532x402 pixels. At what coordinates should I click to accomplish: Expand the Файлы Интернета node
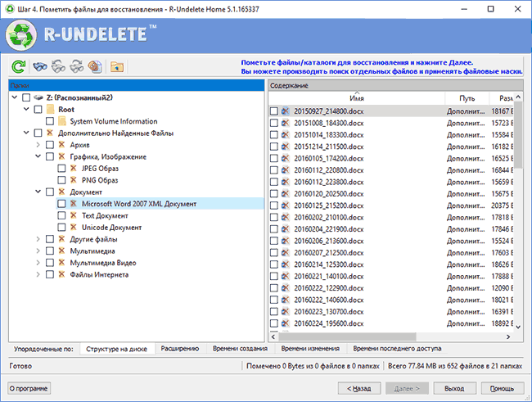pos(38,274)
